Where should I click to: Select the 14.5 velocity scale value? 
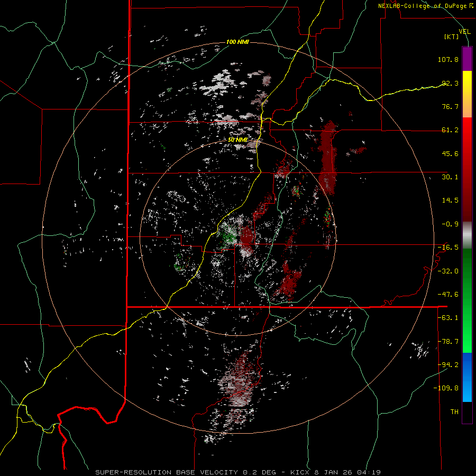pyautogui.click(x=450, y=200)
